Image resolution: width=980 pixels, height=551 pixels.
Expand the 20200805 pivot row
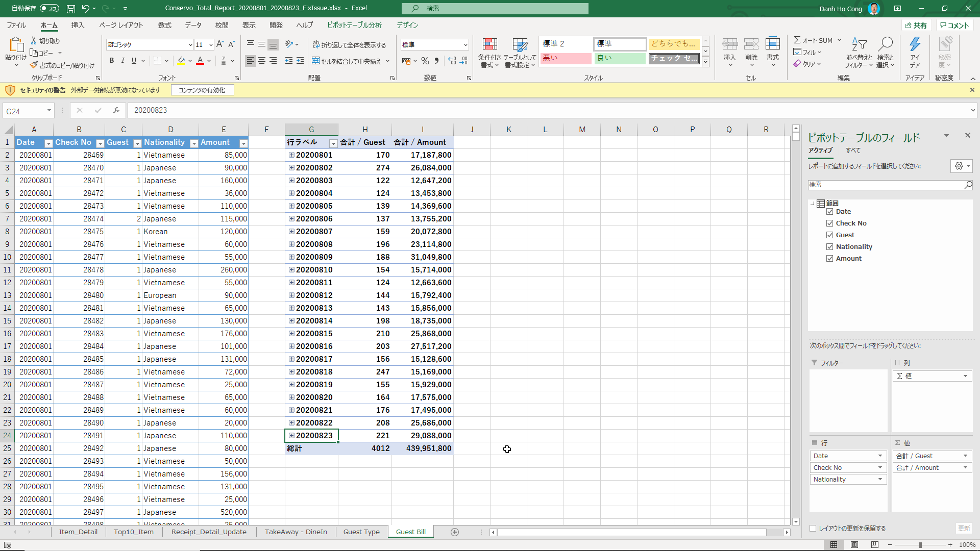pyautogui.click(x=291, y=206)
